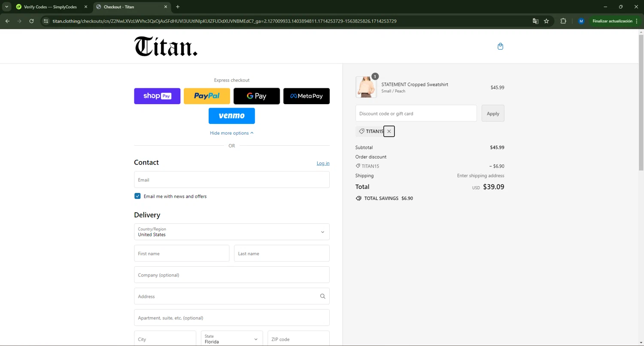The image size is (644, 346).
Task: Open a new browser tab
Action: 178,7
